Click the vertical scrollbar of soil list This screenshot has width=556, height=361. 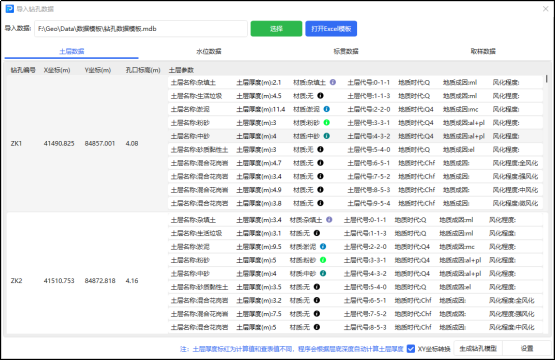point(547,79)
